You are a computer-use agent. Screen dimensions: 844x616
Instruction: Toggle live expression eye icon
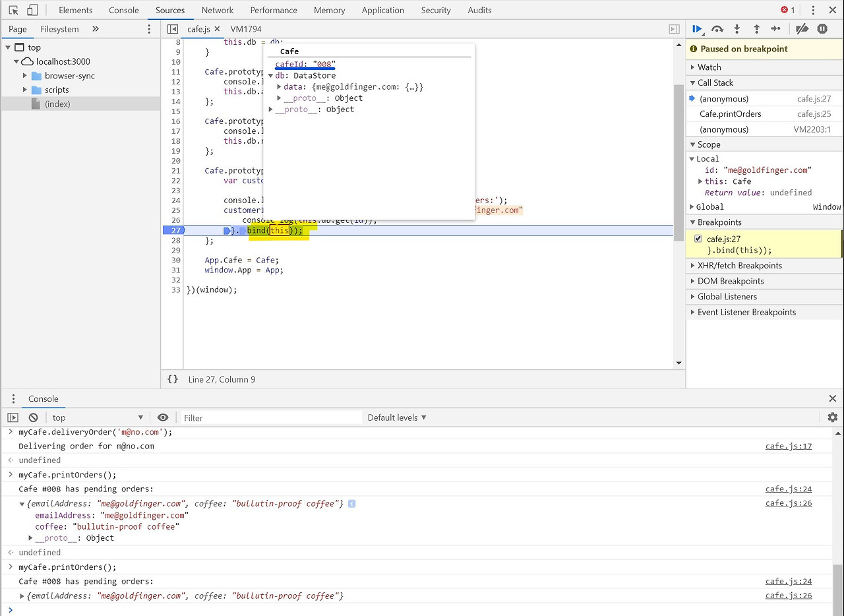163,417
